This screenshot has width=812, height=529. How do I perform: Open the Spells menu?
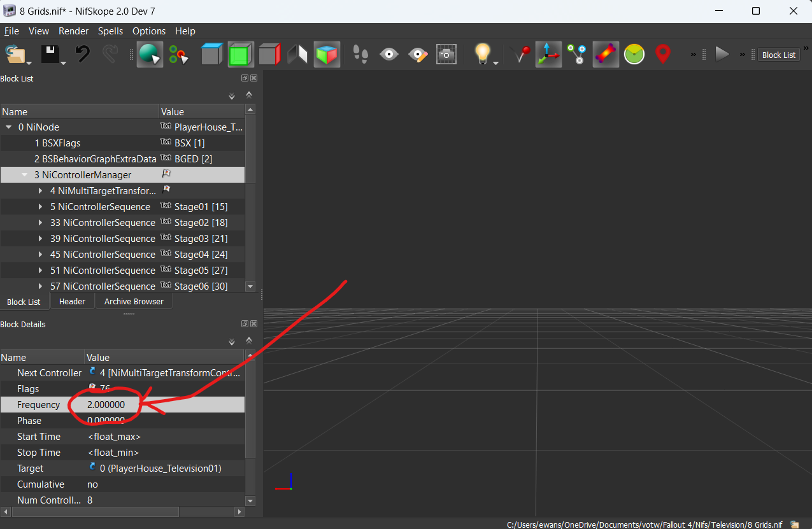pos(111,31)
